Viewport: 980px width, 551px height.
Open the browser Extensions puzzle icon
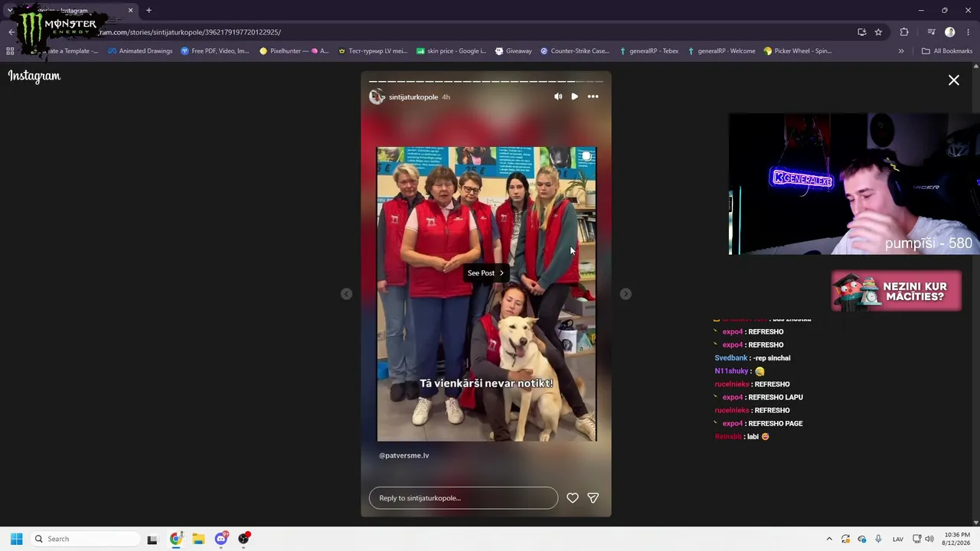point(904,32)
